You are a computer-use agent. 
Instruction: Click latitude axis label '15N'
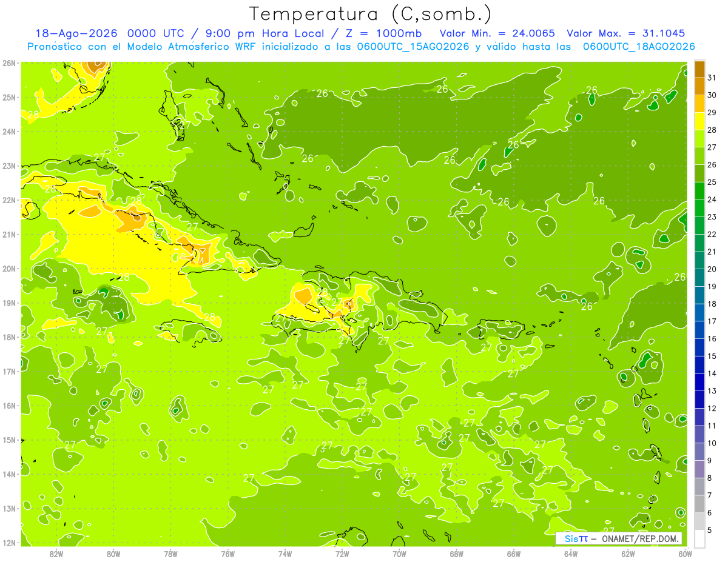(9, 440)
